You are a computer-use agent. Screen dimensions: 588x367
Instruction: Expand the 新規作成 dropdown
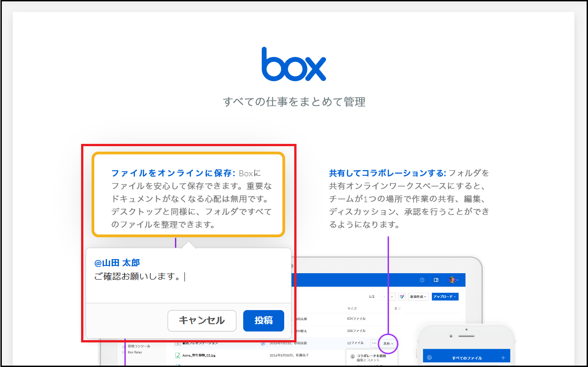(418, 296)
